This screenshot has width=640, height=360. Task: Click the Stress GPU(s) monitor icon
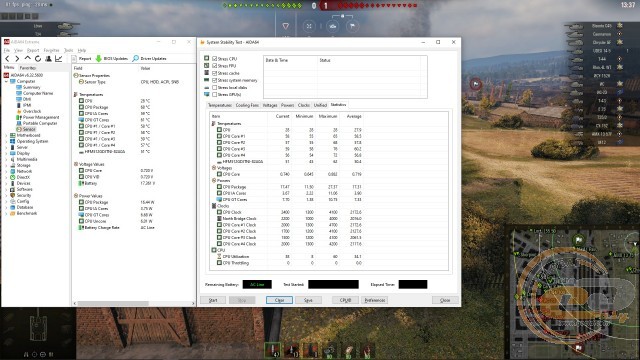207,94
